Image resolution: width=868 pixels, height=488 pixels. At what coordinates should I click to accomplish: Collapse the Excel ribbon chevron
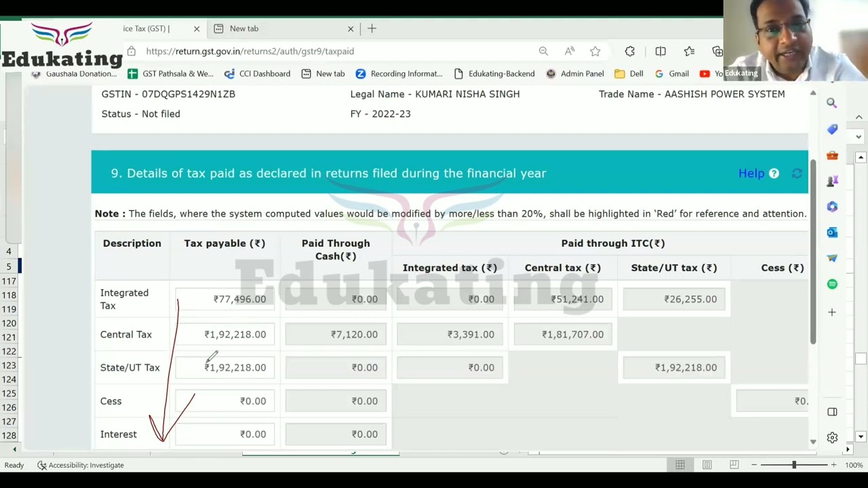tap(859, 117)
